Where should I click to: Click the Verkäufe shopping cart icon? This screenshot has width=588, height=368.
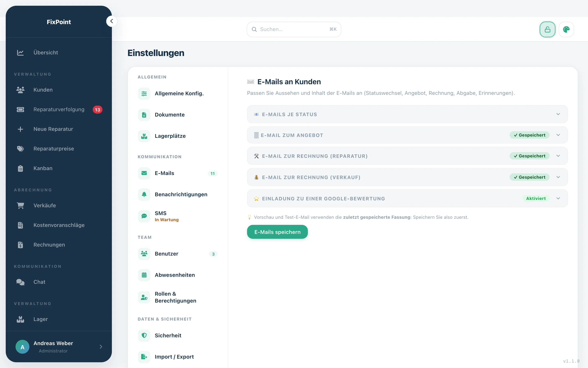click(x=20, y=205)
